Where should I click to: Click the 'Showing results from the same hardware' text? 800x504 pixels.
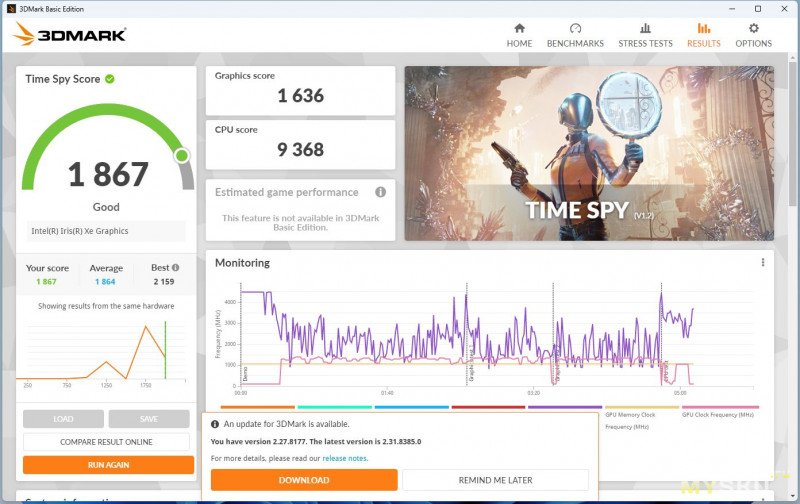click(106, 306)
